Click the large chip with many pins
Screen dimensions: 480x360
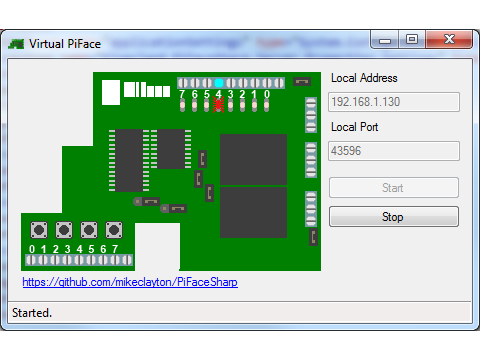point(129,160)
